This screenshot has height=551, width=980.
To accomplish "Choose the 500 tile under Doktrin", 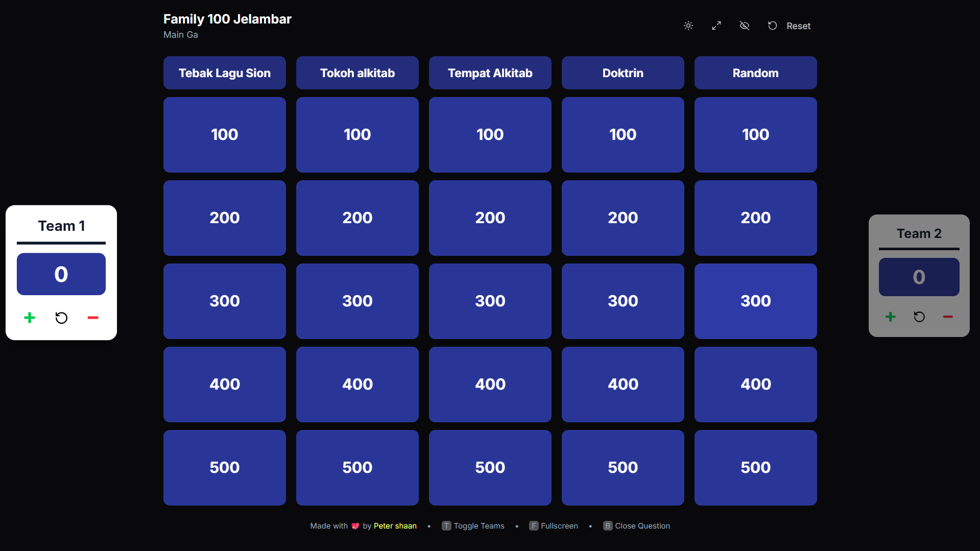I will [x=623, y=468].
